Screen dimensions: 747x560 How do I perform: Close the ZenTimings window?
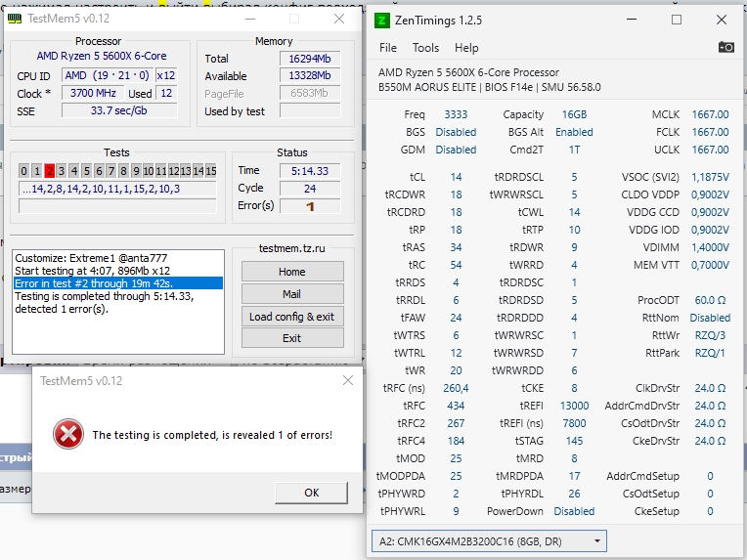[722, 20]
